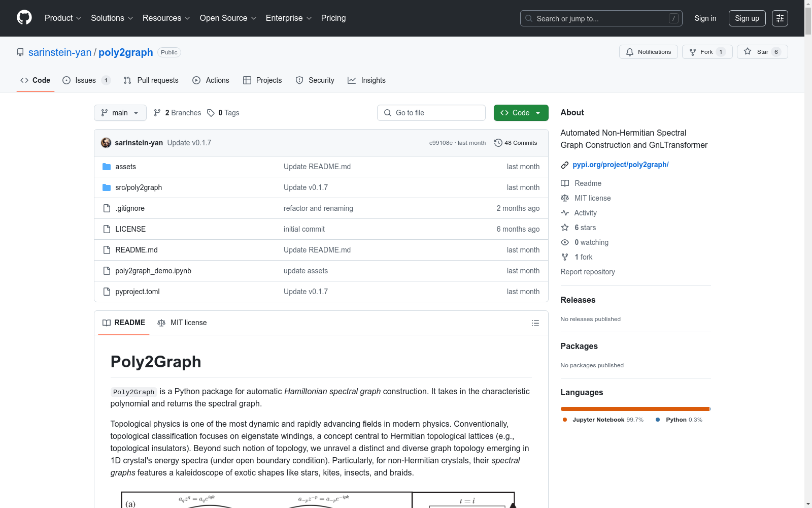
Task: Switch to the Projects tab
Action: 262,80
